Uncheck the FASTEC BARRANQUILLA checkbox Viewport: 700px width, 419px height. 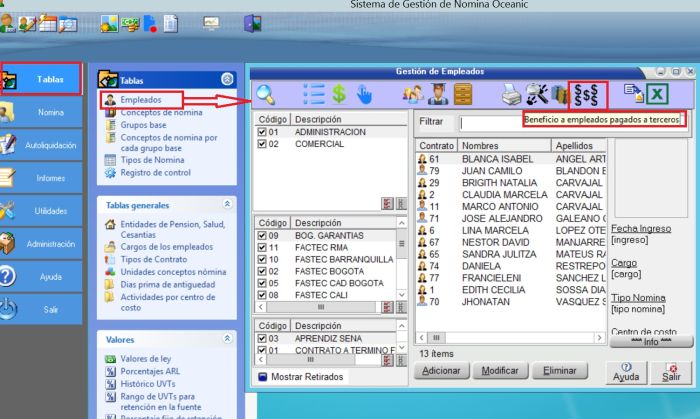(x=261, y=259)
